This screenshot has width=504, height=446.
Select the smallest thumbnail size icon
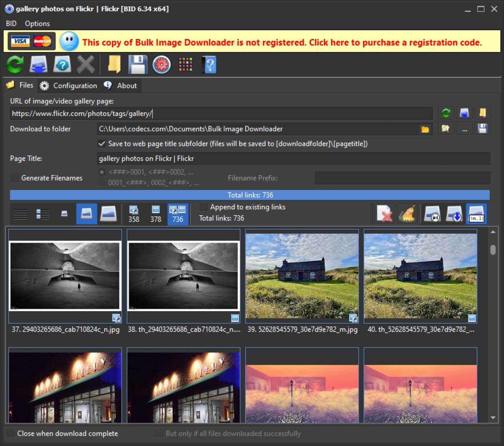pos(64,214)
